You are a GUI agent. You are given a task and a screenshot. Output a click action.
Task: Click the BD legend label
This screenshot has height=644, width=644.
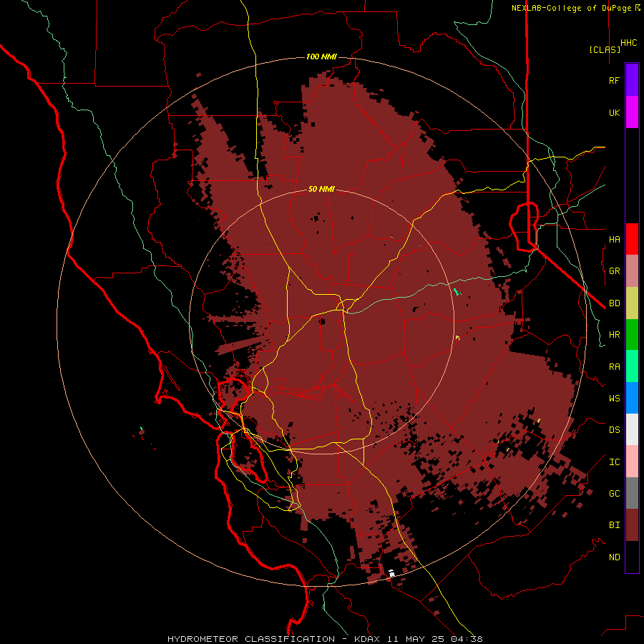coord(615,303)
